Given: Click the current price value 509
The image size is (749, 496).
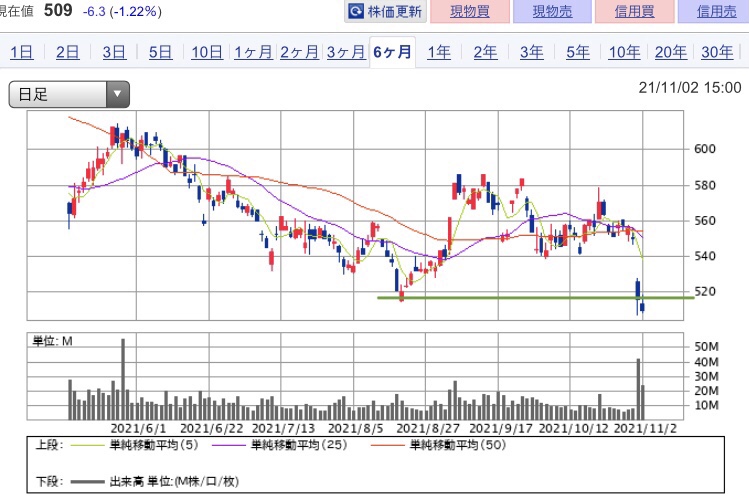Looking at the screenshot, I should pos(58,10).
